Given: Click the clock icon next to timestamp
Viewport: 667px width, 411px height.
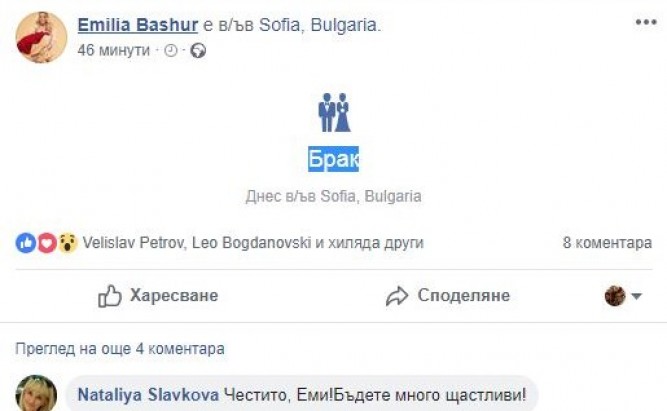Looking at the screenshot, I should (x=169, y=51).
